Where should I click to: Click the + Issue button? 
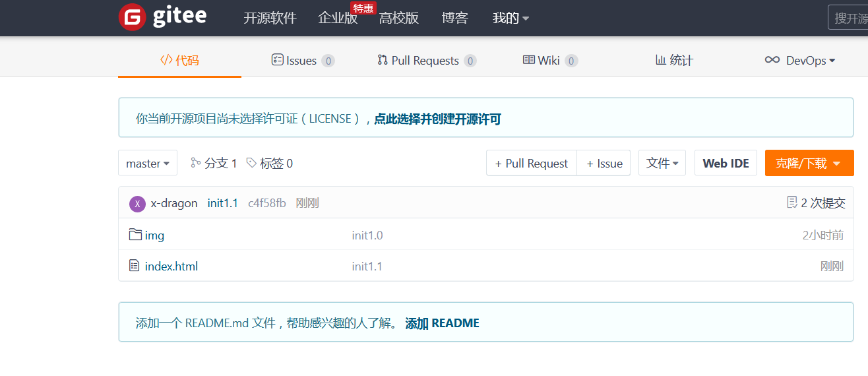click(604, 163)
